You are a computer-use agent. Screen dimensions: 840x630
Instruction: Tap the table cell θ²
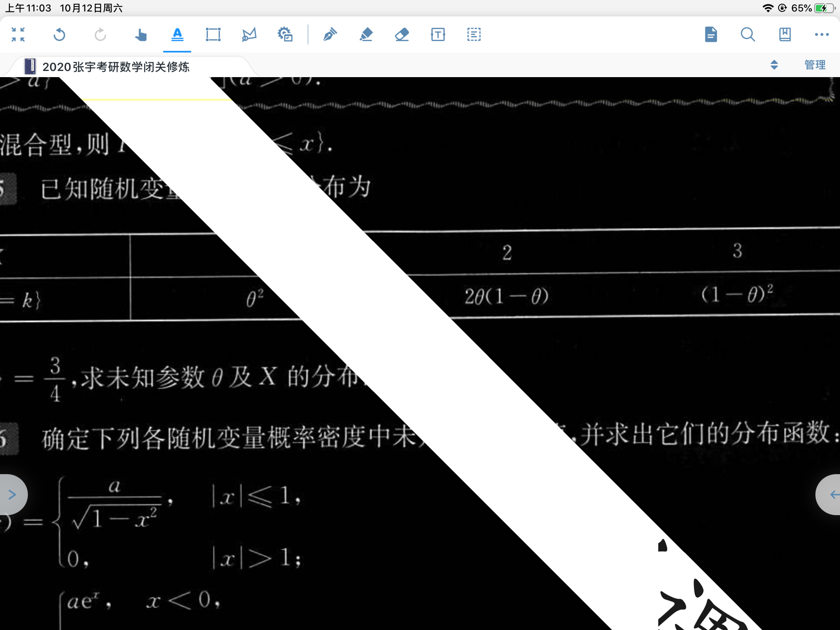[x=255, y=298]
